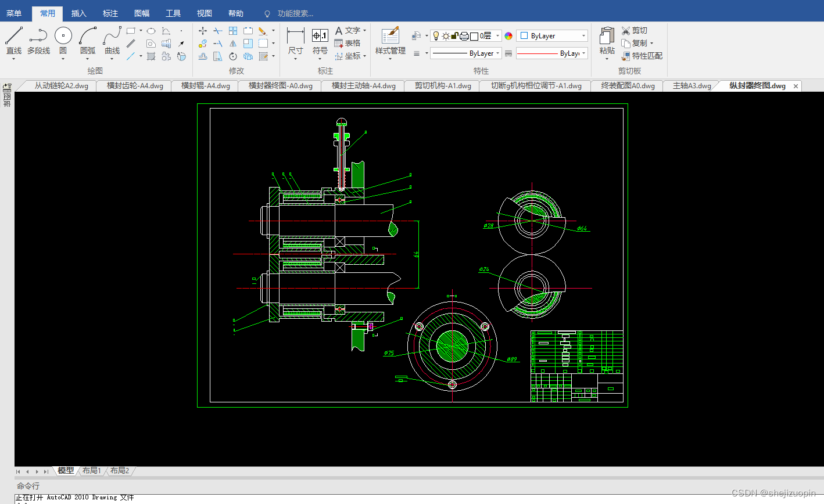This screenshot has width=824, height=504.
Task: Open the 帮助 ribbon tab
Action: [236, 13]
